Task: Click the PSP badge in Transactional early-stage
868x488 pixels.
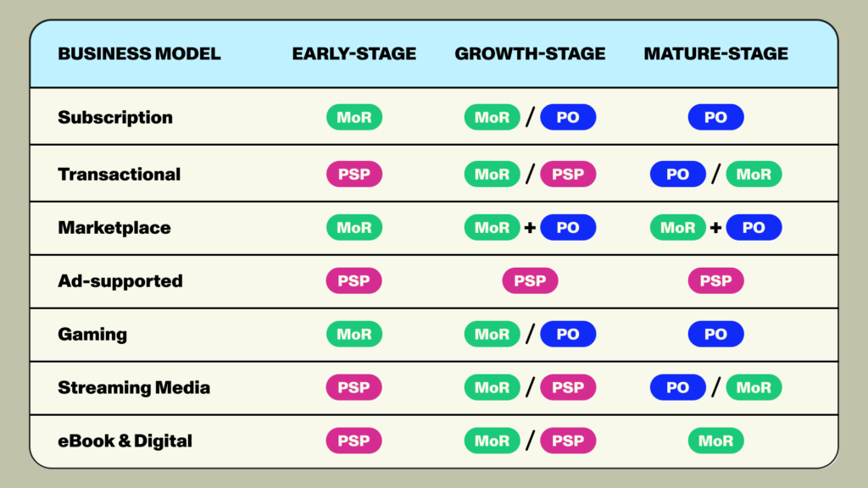Action: coord(354,175)
